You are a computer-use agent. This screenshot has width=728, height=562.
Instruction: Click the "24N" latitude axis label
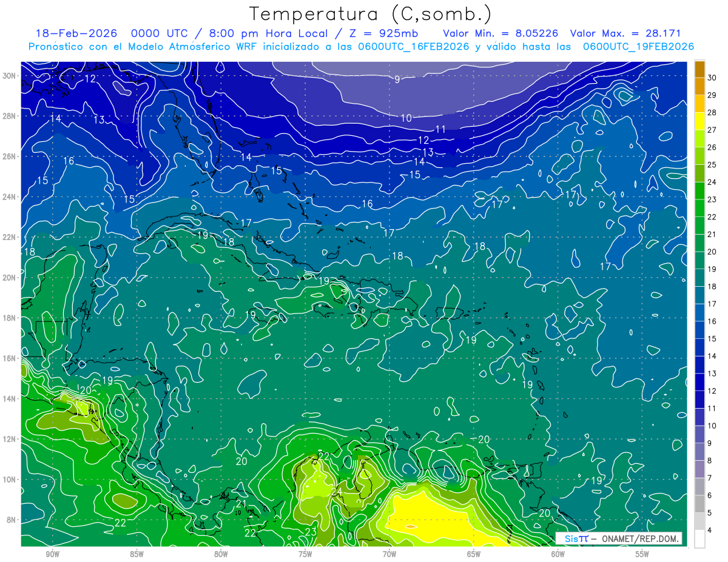10,197
